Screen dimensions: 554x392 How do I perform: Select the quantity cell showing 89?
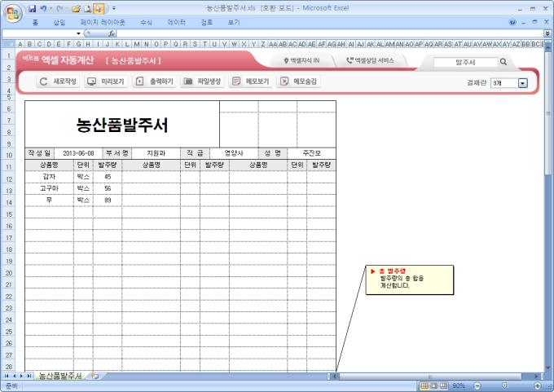click(x=108, y=200)
